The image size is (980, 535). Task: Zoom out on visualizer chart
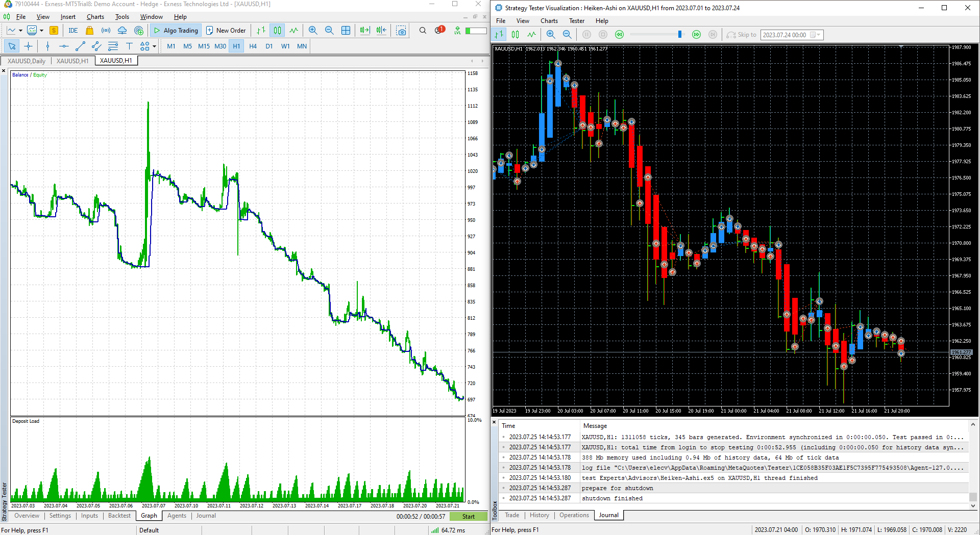point(567,35)
